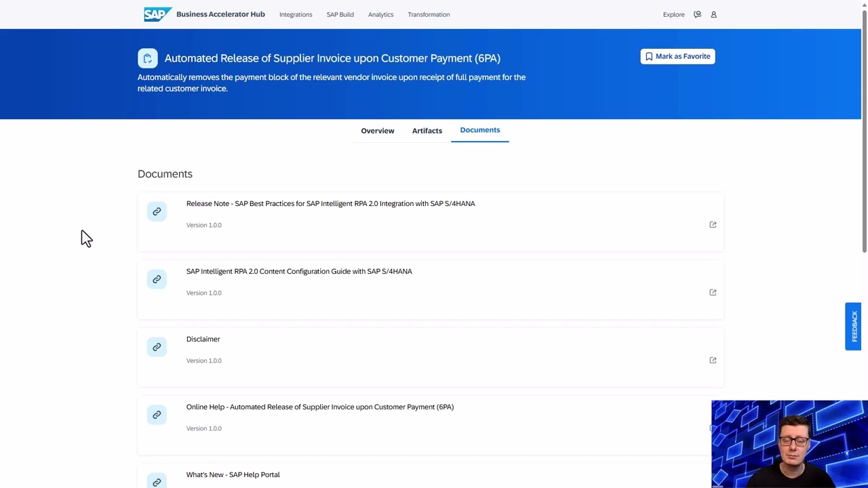Open the Integrations menu
This screenshot has width=868, height=488.
click(296, 14)
